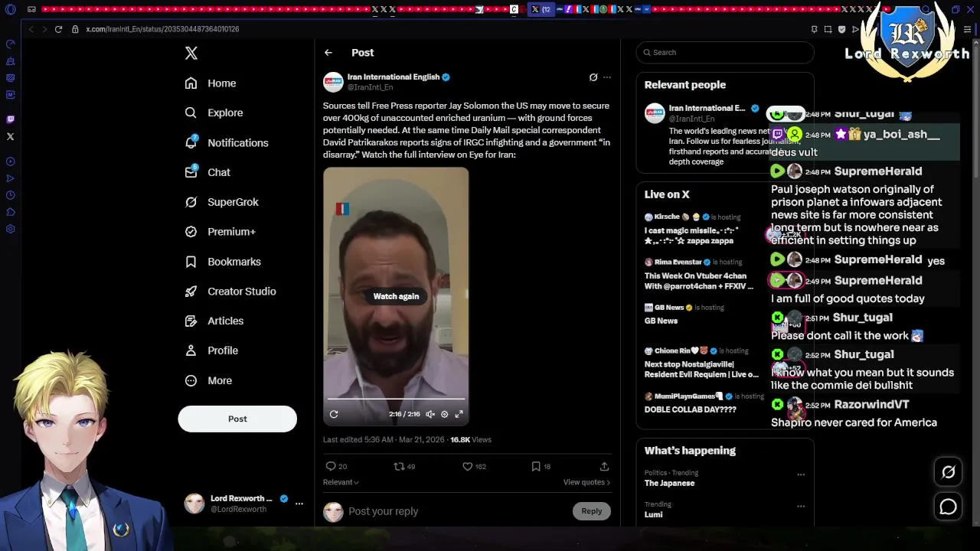Click the share icon on the post

[x=604, y=466]
